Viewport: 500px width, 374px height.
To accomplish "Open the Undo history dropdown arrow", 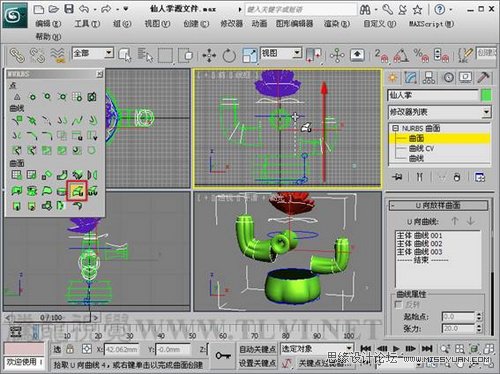I will coord(95,9).
